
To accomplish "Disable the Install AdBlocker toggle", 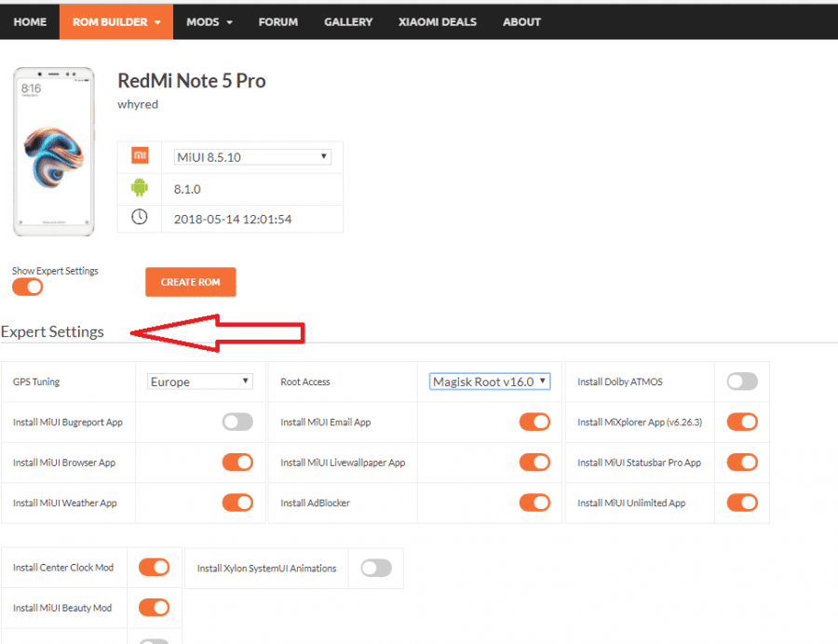I will [534, 503].
